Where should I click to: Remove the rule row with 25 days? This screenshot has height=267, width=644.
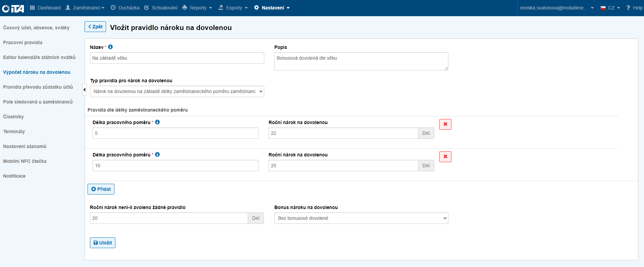tap(445, 157)
